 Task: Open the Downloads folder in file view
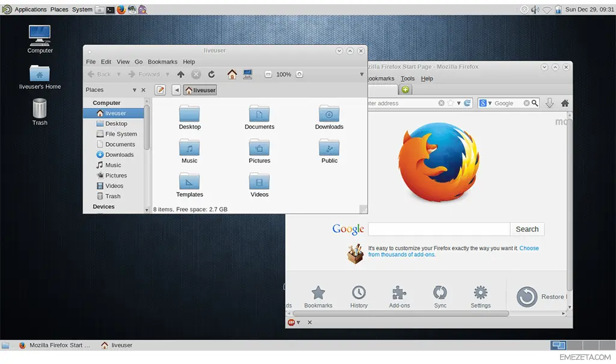(x=329, y=117)
